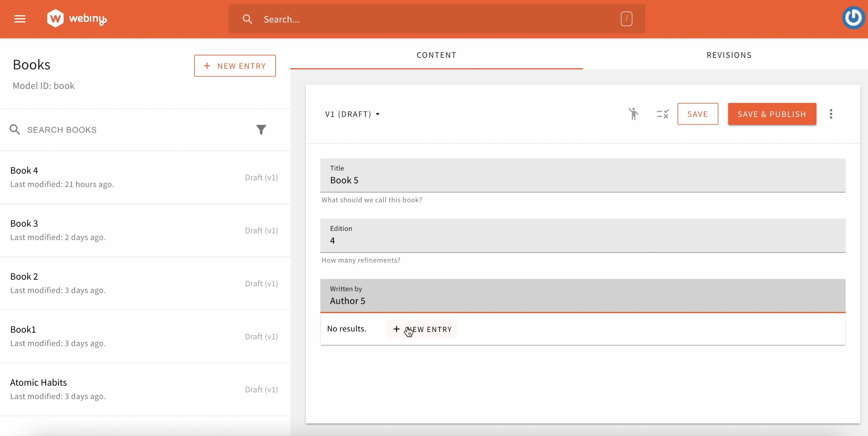Select the CONTENT tab
This screenshot has height=436, width=868.
[436, 55]
